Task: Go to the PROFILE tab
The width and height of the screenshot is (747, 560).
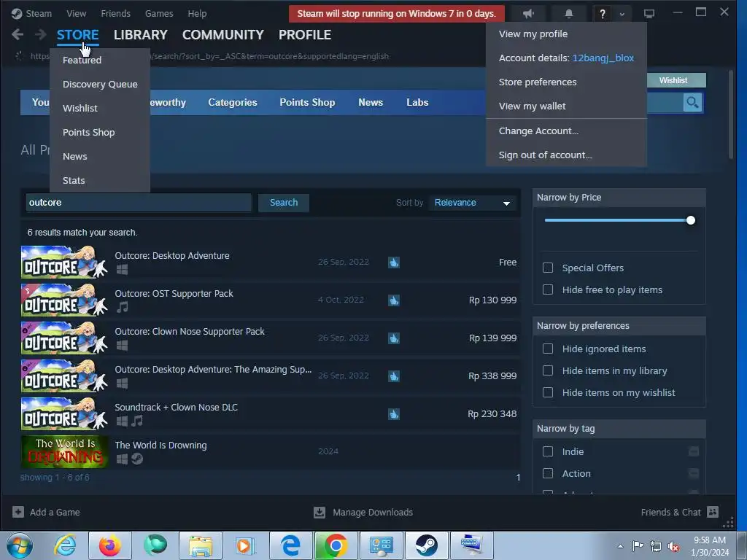Action: coord(305,35)
